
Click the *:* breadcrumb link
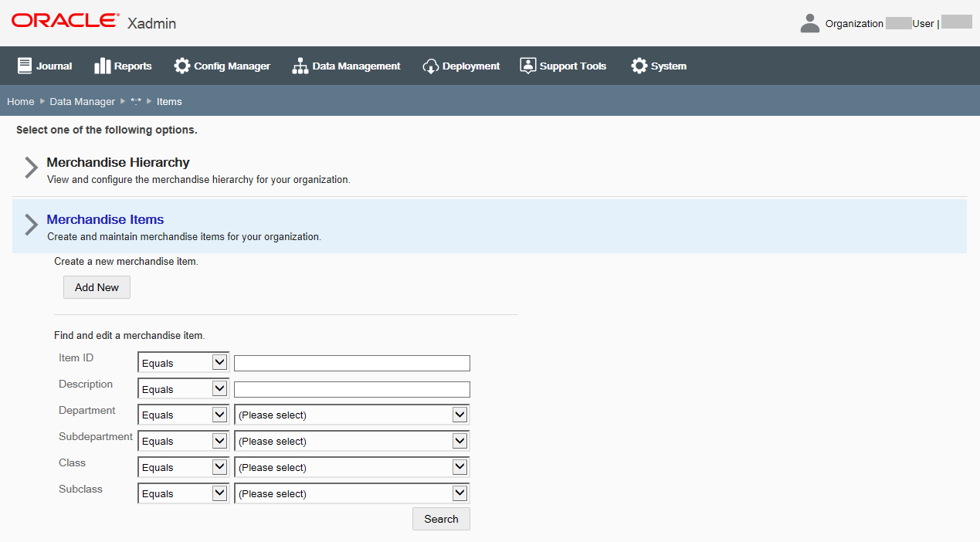(x=136, y=101)
